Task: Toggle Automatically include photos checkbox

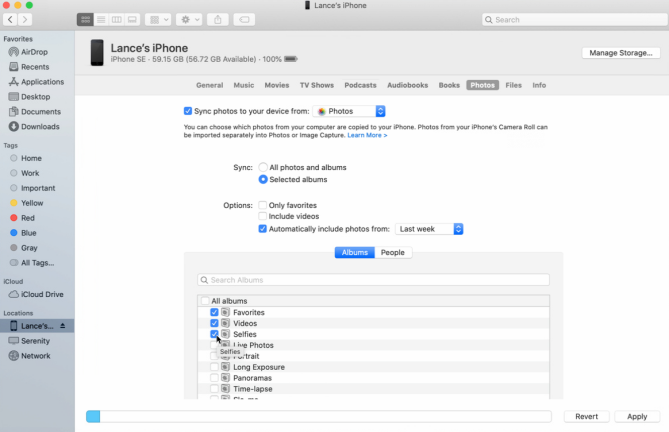Action: coord(262,229)
